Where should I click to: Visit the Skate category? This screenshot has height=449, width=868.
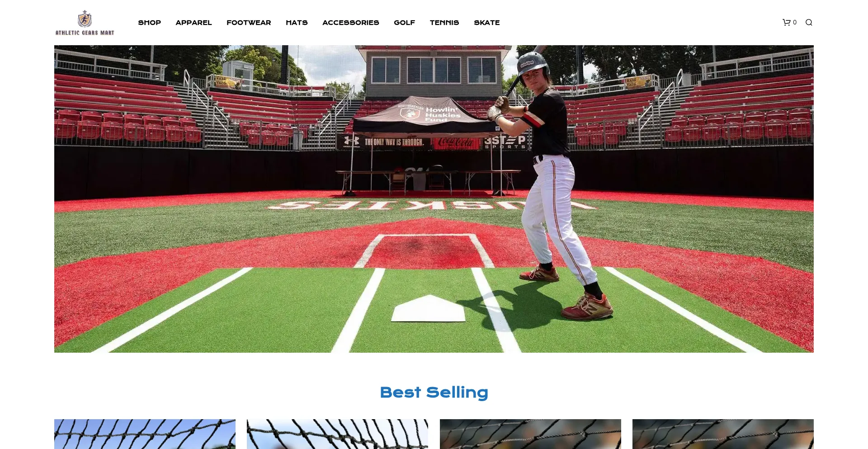[x=487, y=23]
